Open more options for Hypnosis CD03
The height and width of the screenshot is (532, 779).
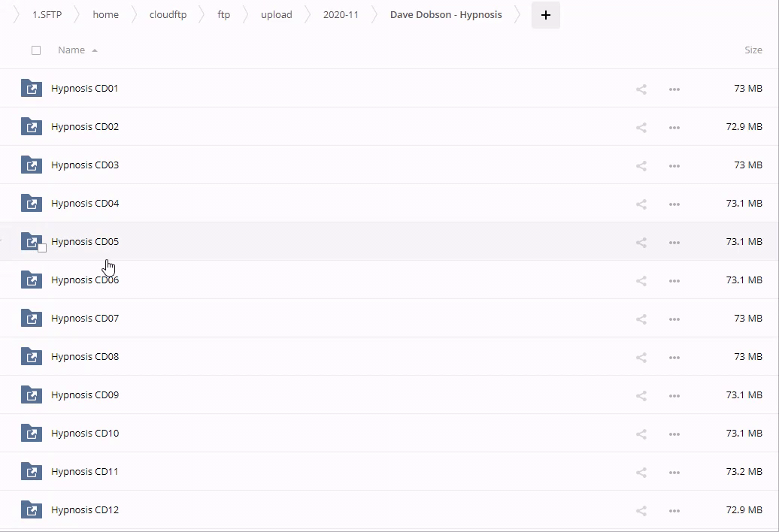(674, 166)
